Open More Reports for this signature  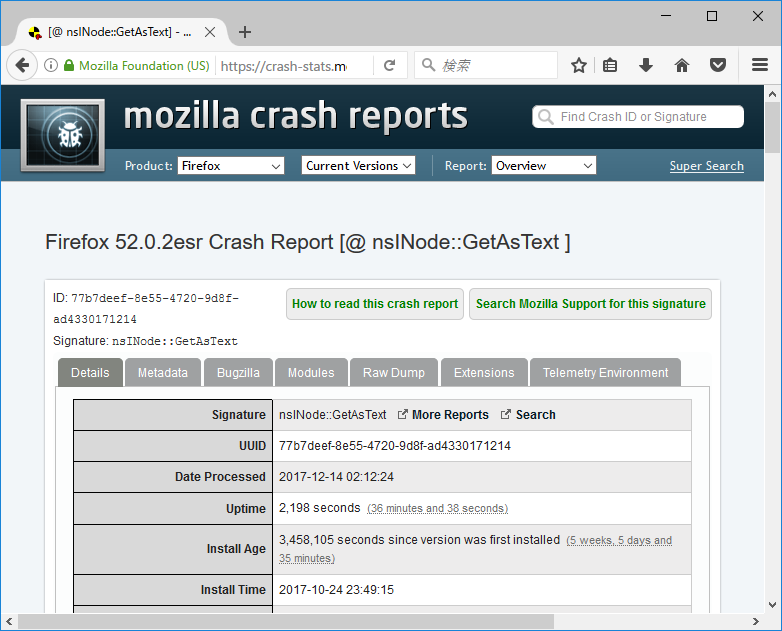pyautogui.click(x=450, y=415)
